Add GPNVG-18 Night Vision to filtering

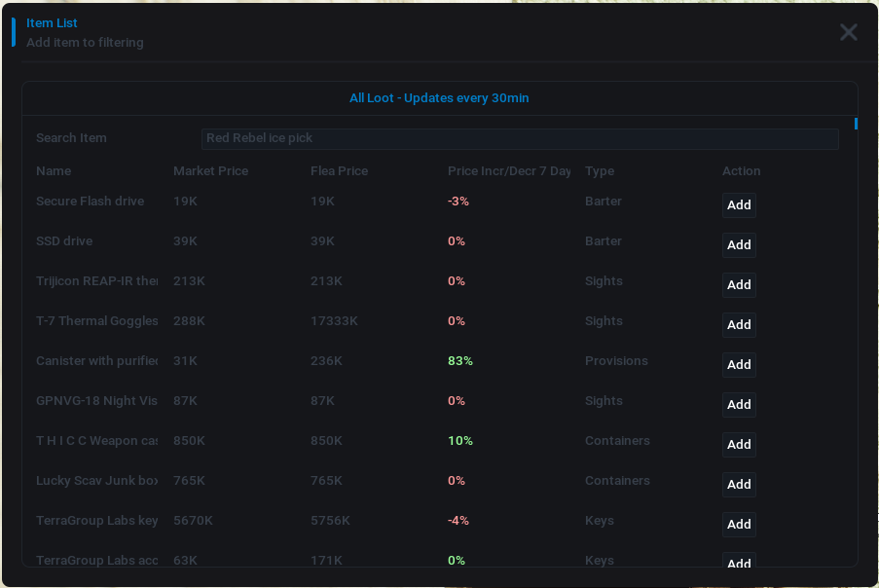[739, 405]
